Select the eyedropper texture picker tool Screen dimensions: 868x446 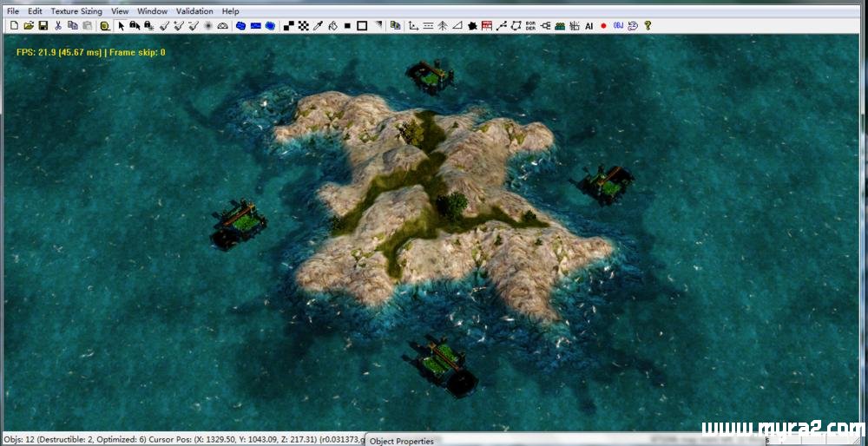pyautogui.click(x=318, y=26)
